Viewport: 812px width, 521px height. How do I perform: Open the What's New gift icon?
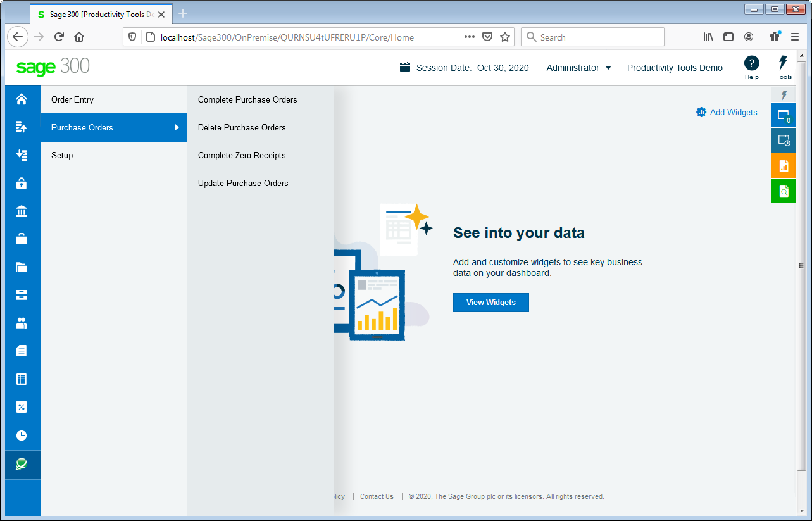775,37
